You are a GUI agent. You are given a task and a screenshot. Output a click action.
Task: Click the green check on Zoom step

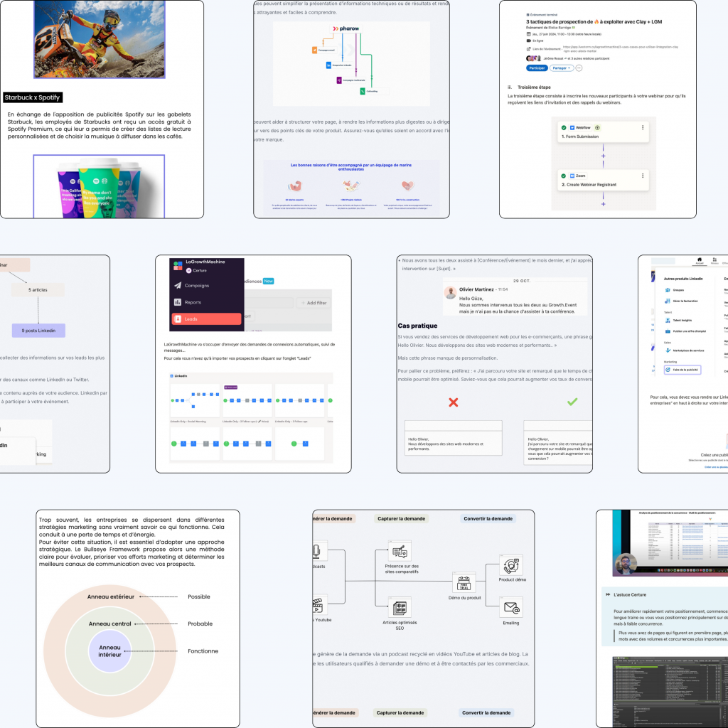tap(564, 176)
